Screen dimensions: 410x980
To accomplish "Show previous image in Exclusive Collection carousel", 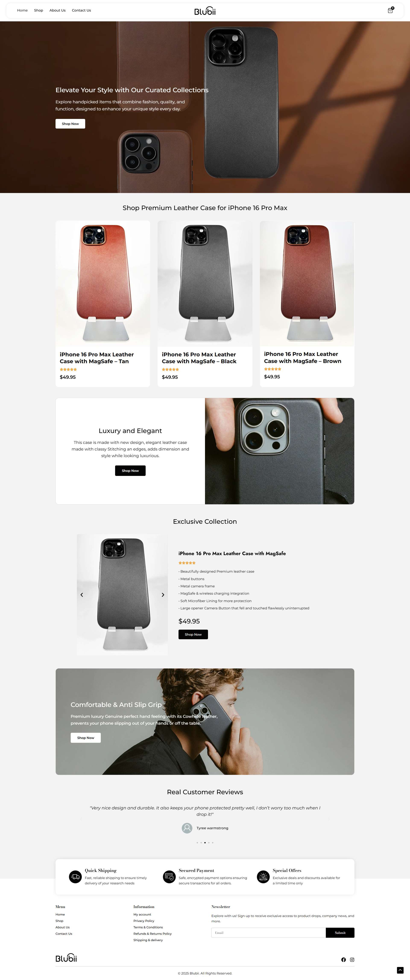I will [x=82, y=595].
